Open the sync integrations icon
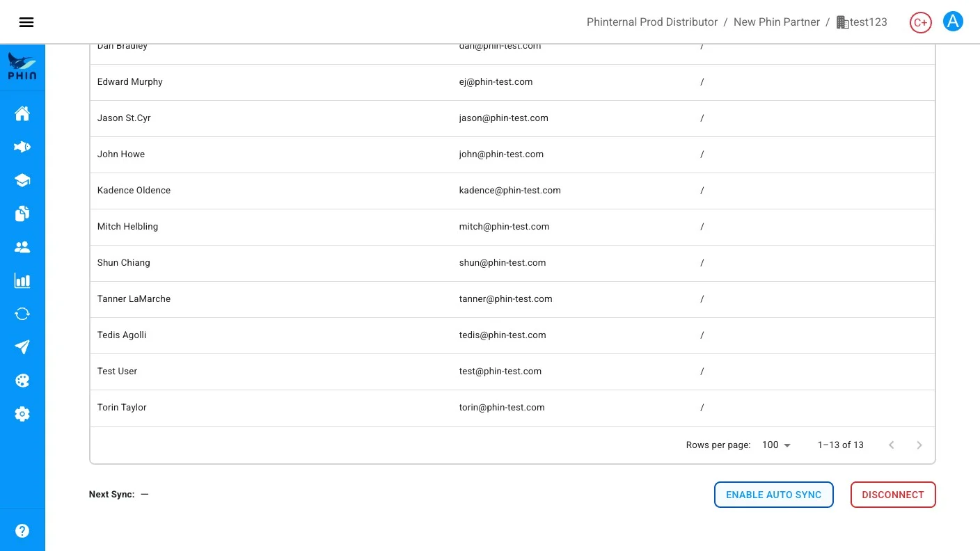Viewport: 980px width, 551px height. click(x=22, y=314)
